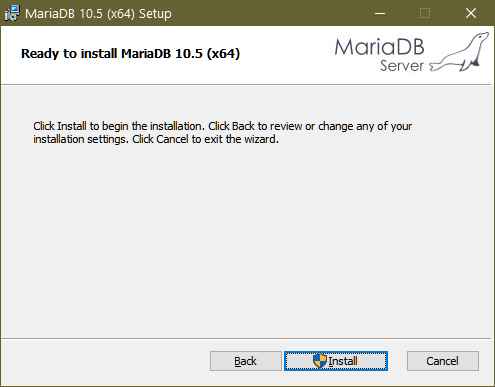Image resolution: width=495 pixels, height=387 pixels.
Task: Click the empty footer area left of Back
Action: click(x=105, y=362)
